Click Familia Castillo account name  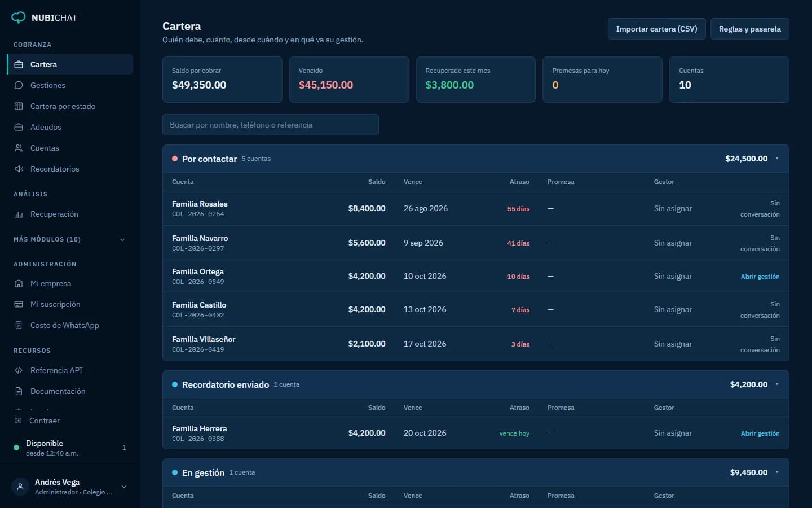(x=199, y=305)
